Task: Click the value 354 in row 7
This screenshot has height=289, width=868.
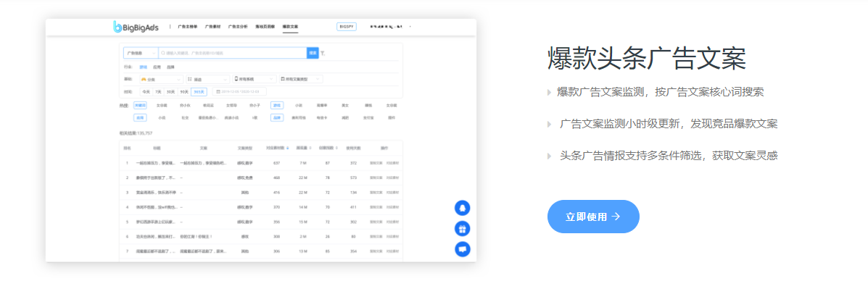Action: click(x=353, y=251)
